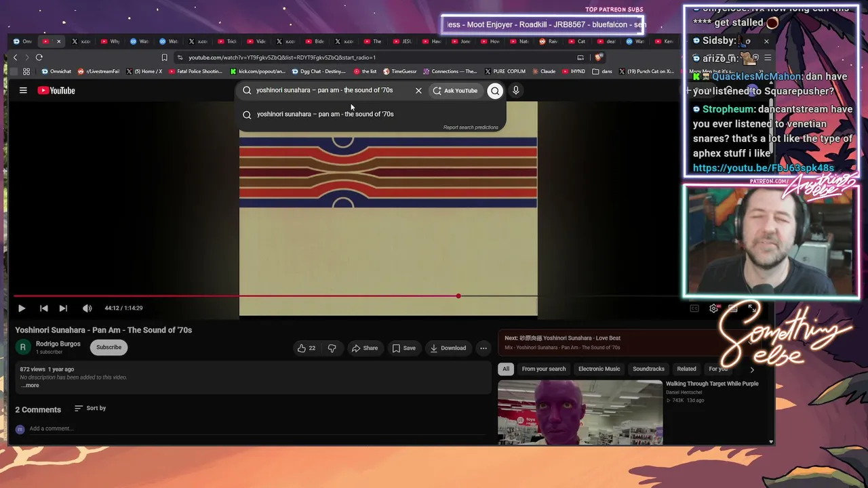868x488 pixels.
Task: Select the Electronic Music chip
Action: pos(599,369)
